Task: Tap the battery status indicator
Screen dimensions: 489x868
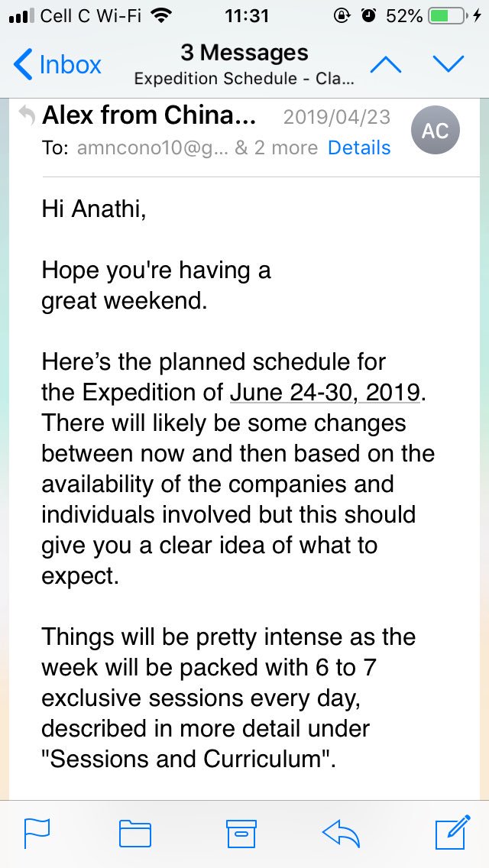Action: coord(445,16)
